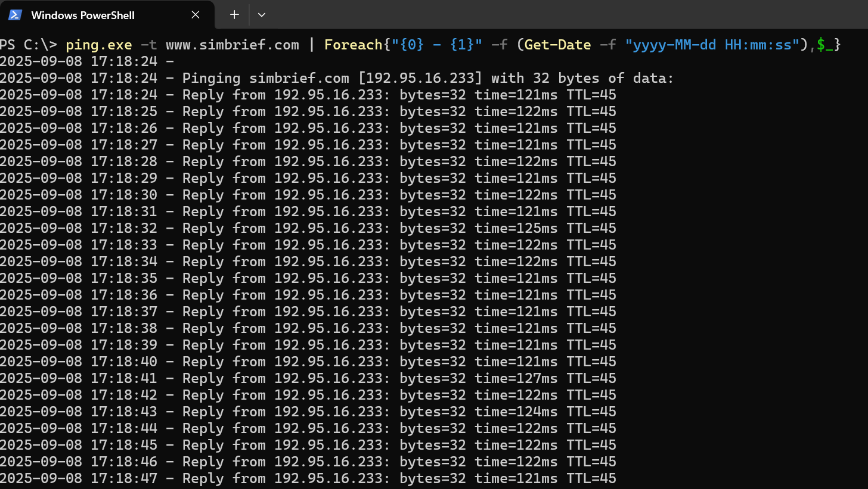Viewport: 868px width, 489px height.
Task: Expand the new tab profile dropdown
Action: [x=261, y=15]
